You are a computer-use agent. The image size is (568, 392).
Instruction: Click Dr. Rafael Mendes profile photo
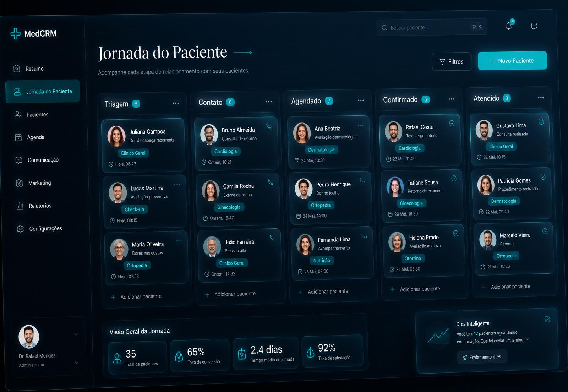[29, 336]
